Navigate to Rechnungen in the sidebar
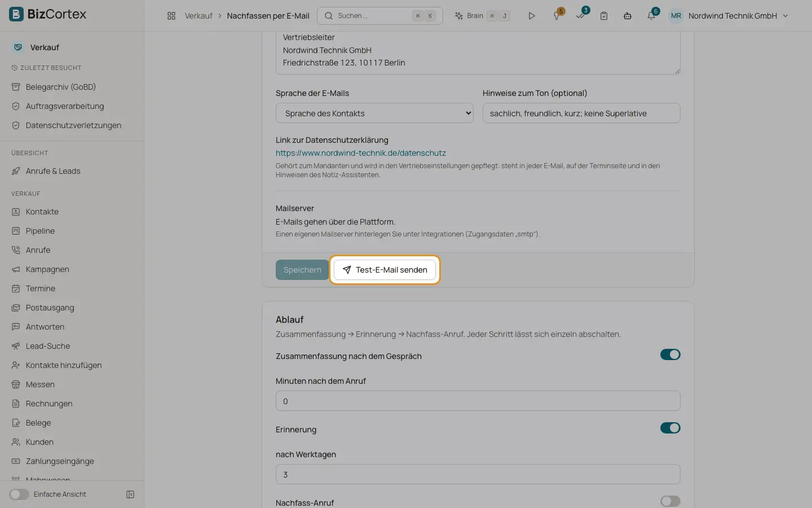Viewport: 812px width, 508px height. (x=49, y=404)
